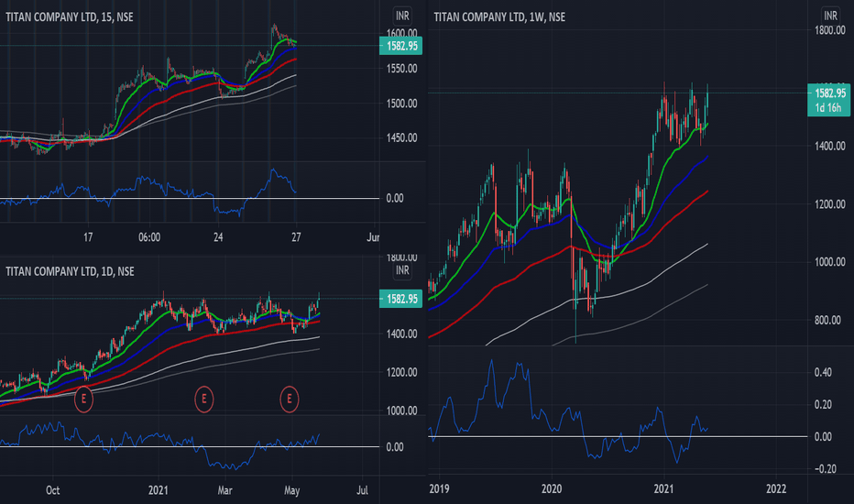Click the 1000.00 label on daily price axis

[402, 411]
